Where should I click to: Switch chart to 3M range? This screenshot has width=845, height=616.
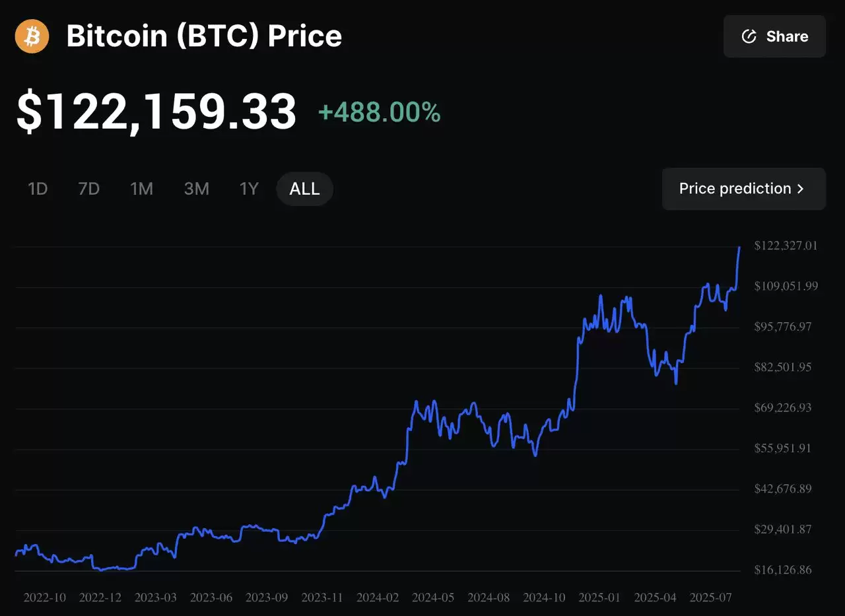tap(196, 189)
